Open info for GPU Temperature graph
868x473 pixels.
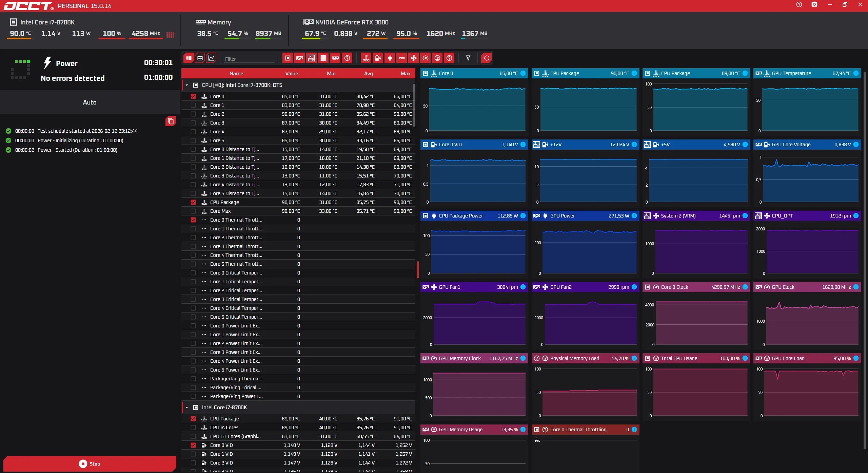click(856, 73)
